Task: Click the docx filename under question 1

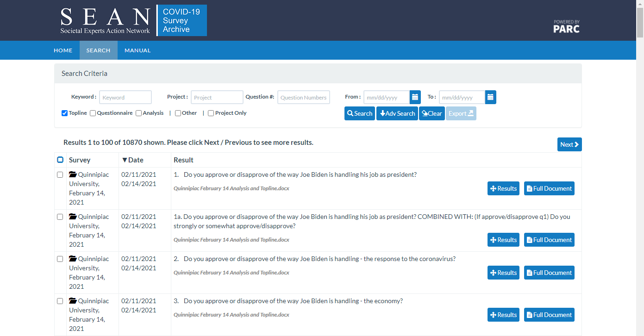Action: pyautogui.click(x=231, y=188)
